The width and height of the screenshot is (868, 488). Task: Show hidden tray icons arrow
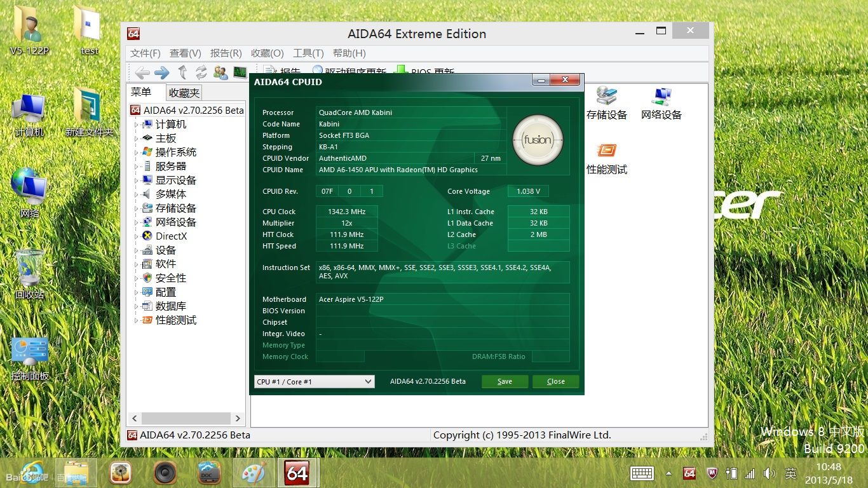pyautogui.click(x=668, y=473)
